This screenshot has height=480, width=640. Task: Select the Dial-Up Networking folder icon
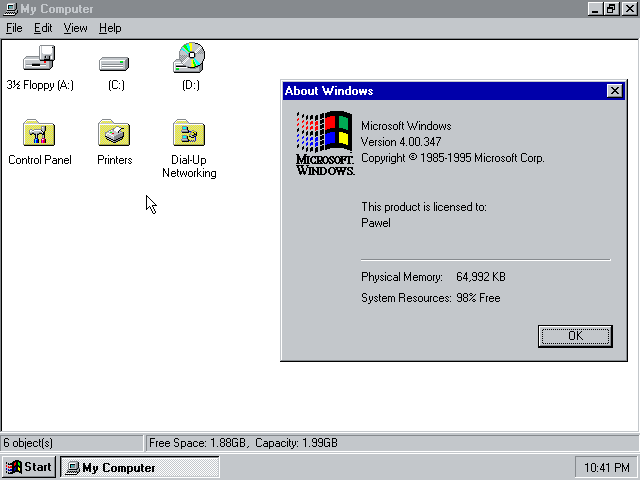click(x=189, y=133)
